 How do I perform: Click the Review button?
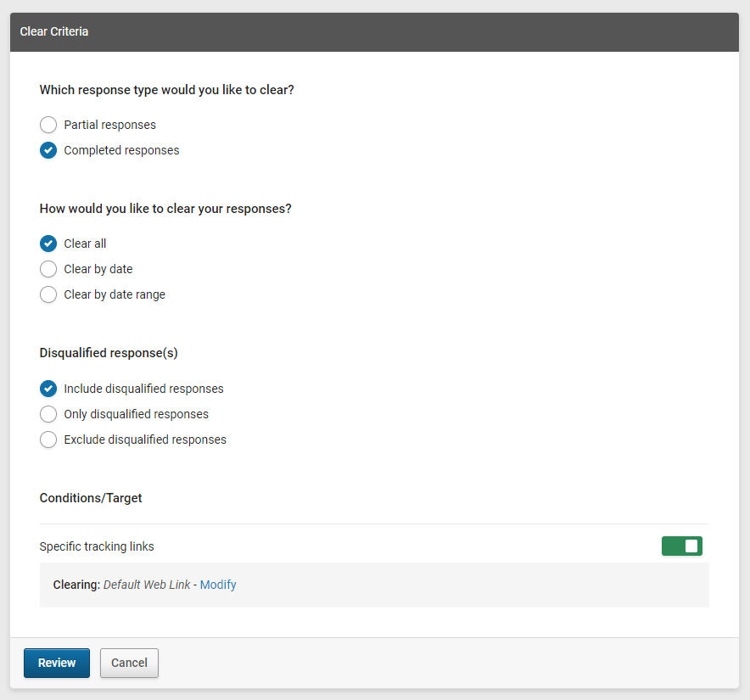tap(56, 663)
